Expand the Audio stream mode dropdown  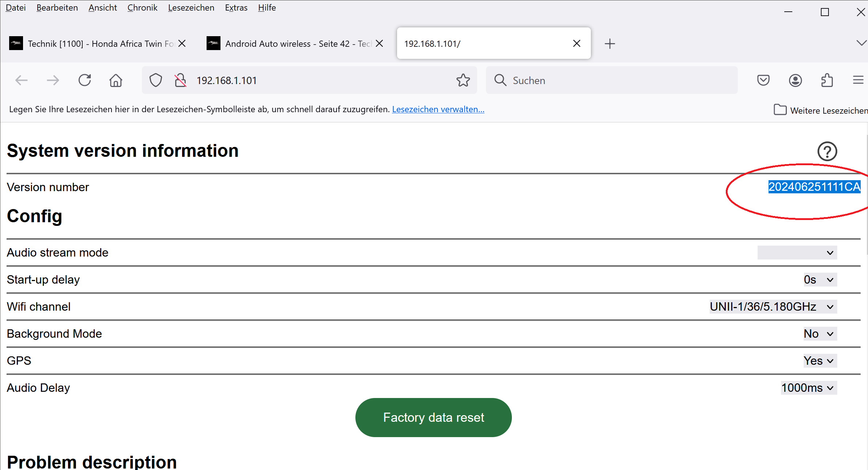[797, 253]
